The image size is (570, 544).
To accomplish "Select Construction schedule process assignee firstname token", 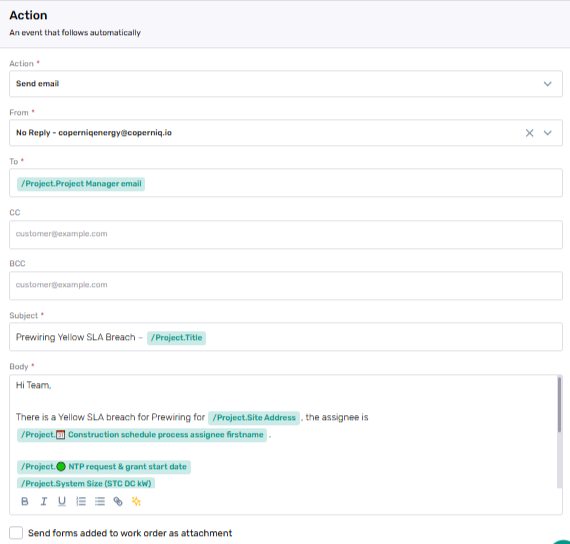I will (x=142, y=435).
